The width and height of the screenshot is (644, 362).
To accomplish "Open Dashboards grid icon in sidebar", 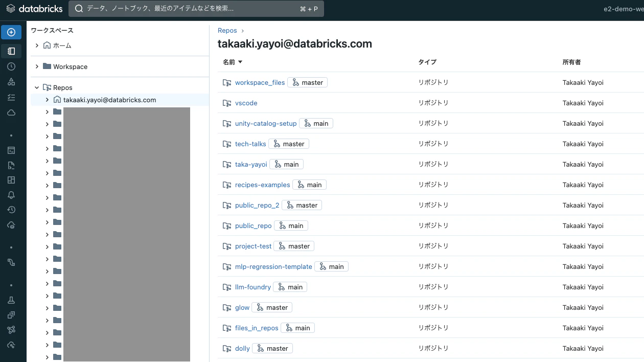I will pyautogui.click(x=11, y=180).
